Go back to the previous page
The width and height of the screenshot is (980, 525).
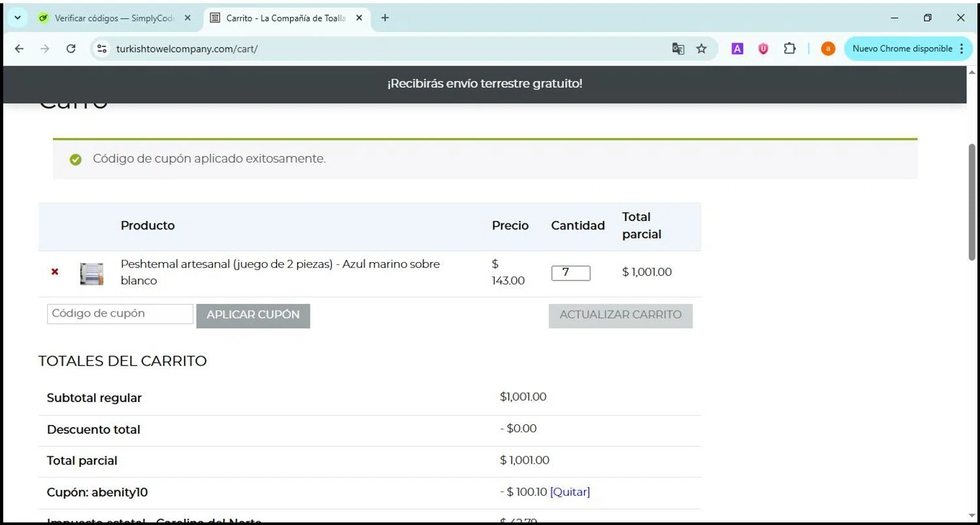(x=19, y=48)
